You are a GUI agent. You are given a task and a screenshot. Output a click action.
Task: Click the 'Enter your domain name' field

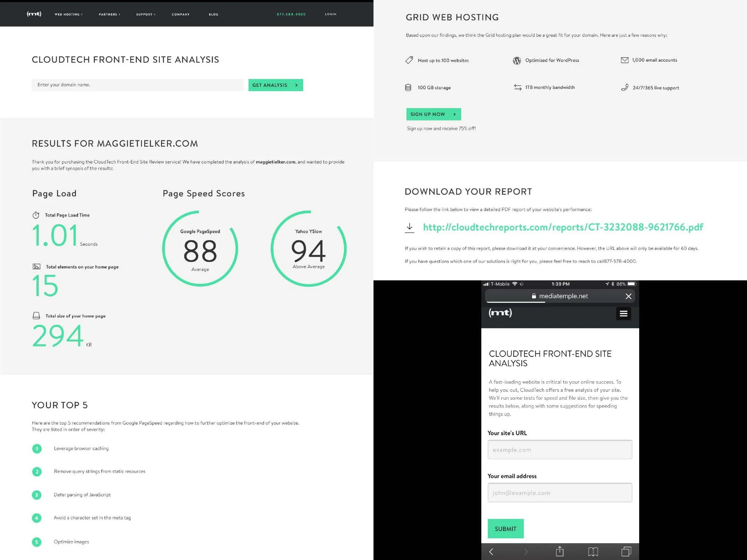click(138, 85)
